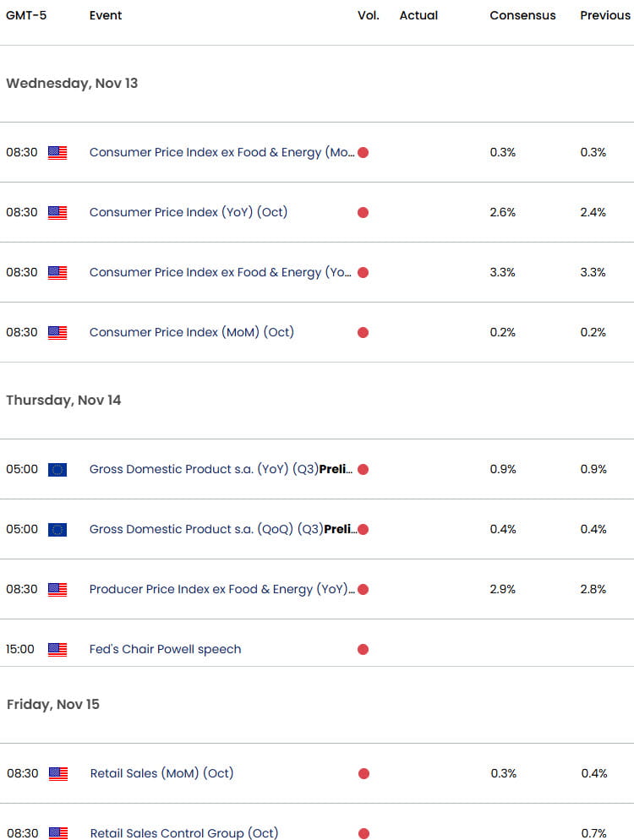
Task: Click the Actual column header
Action: [x=418, y=15]
